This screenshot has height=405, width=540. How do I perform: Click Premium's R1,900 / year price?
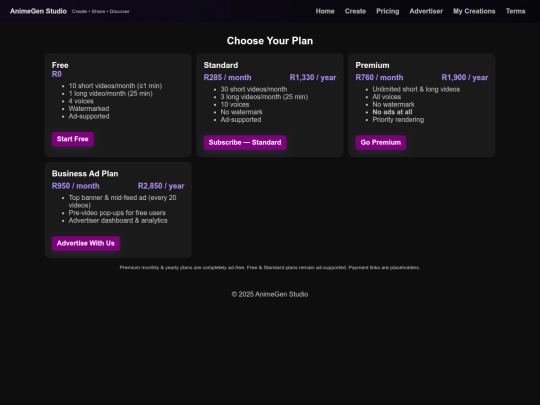(x=465, y=77)
